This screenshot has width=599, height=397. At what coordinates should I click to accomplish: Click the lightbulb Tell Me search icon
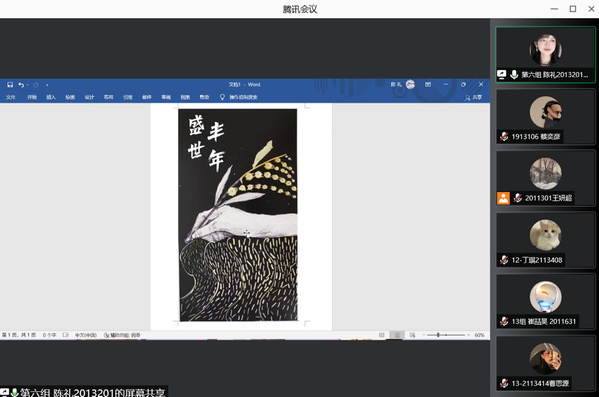coord(222,97)
